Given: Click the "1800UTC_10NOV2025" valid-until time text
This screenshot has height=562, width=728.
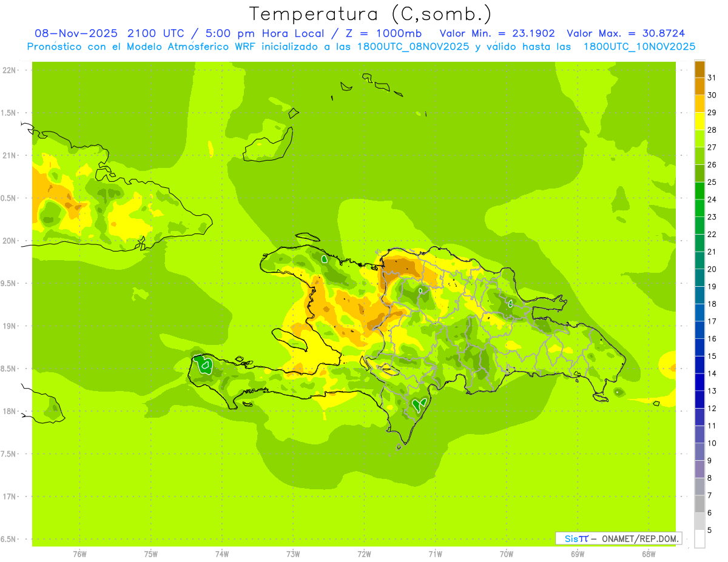Looking at the screenshot, I should (639, 47).
